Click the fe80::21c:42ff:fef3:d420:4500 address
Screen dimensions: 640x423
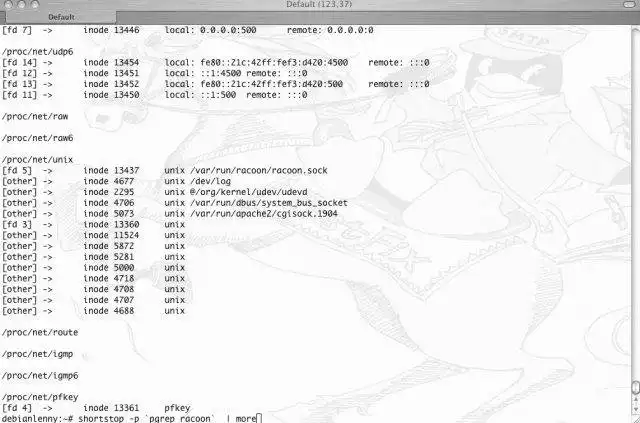click(274, 63)
